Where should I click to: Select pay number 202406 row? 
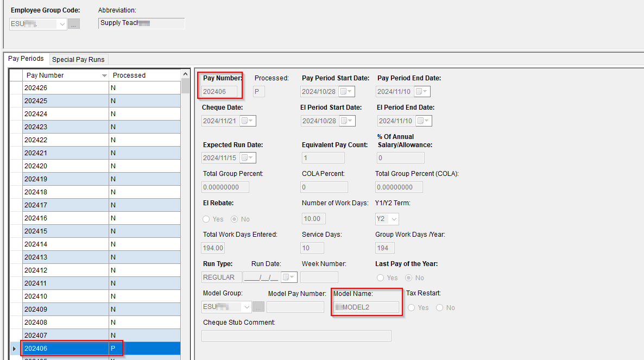[102, 349]
